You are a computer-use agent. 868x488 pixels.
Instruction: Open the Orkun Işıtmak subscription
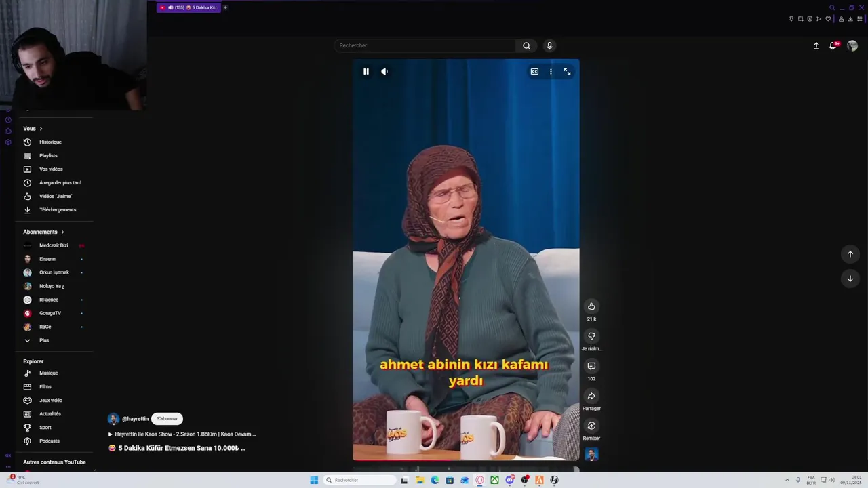click(54, 272)
